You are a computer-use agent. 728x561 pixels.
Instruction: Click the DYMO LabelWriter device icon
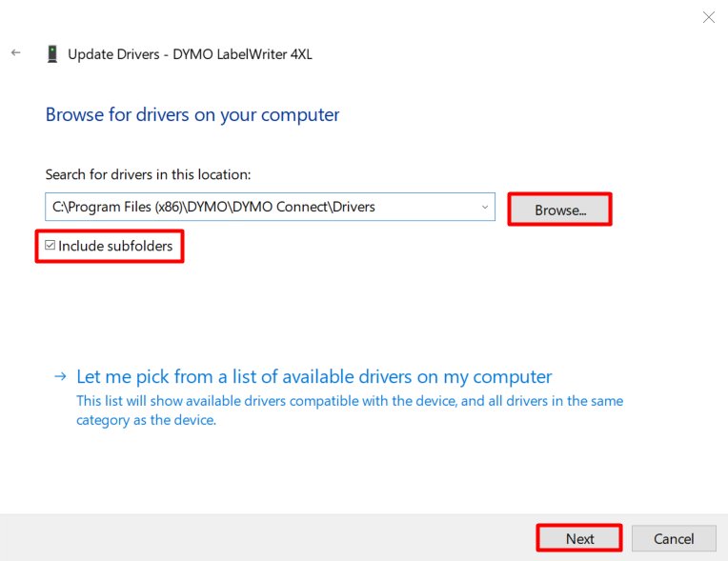click(52, 54)
